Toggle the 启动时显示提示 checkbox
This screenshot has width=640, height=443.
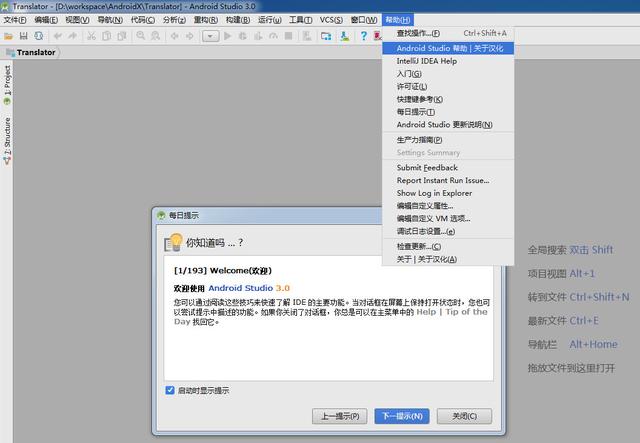(x=170, y=390)
